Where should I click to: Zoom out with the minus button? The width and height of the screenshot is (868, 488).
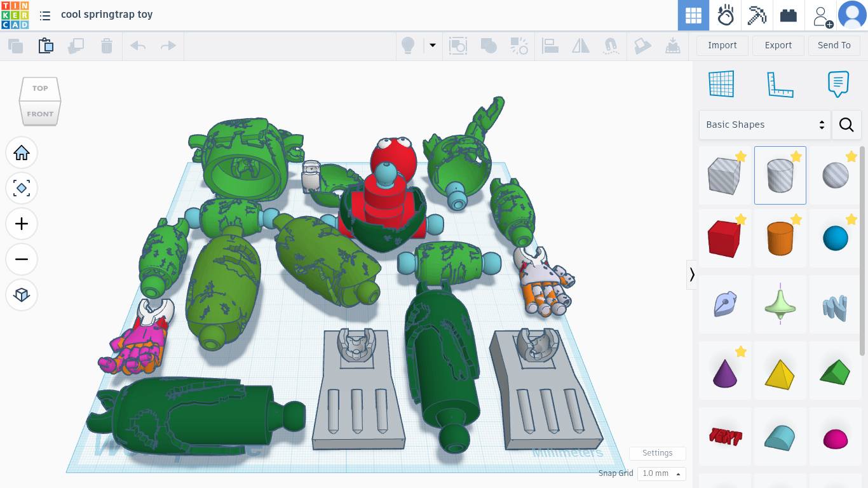click(x=22, y=259)
